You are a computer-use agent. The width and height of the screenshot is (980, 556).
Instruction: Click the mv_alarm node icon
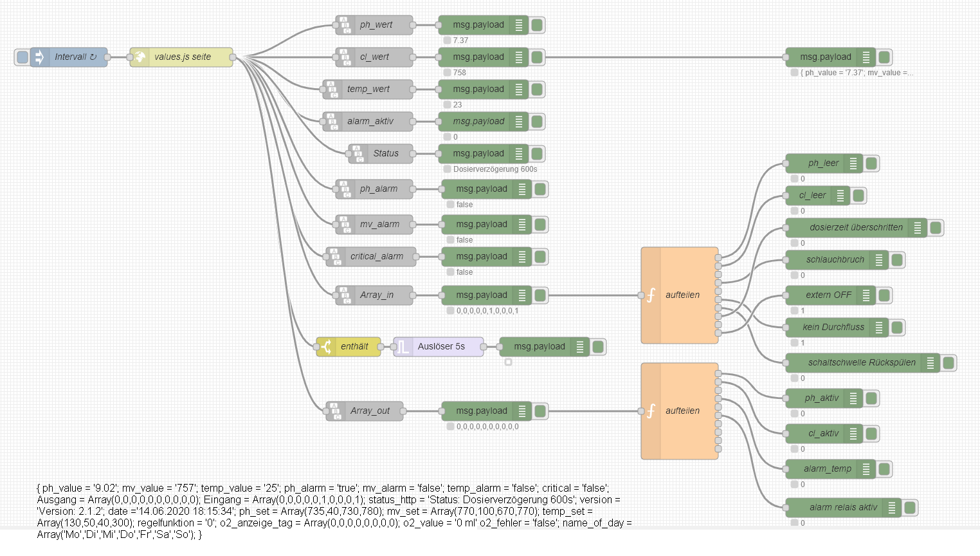click(345, 225)
